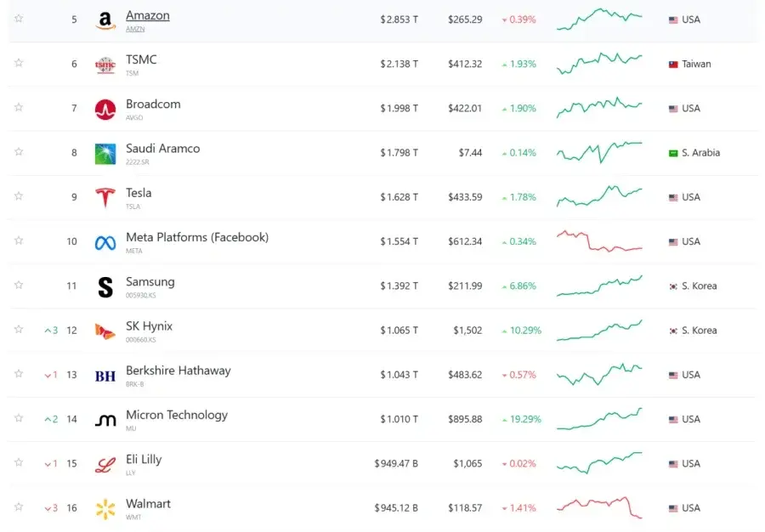The image size is (765, 532).
Task: Click the Eli Lilly logo
Action: coord(105,464)
